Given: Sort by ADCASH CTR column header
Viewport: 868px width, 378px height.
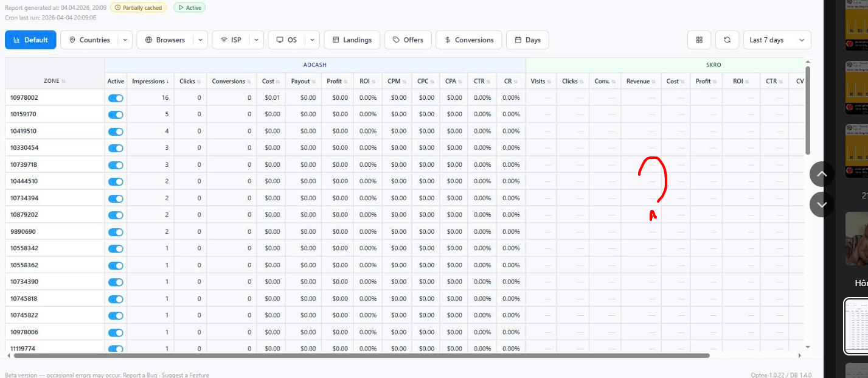Looking at the screenshot, I should point(482,81).
